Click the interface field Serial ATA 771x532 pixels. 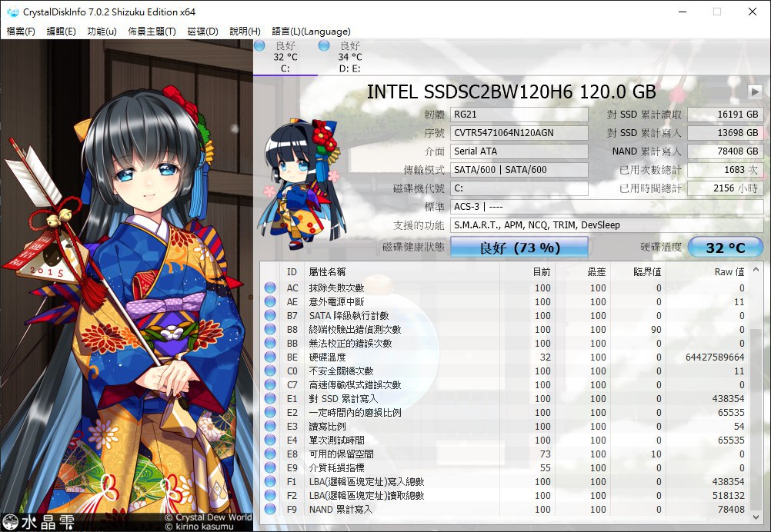coord(519,151)
